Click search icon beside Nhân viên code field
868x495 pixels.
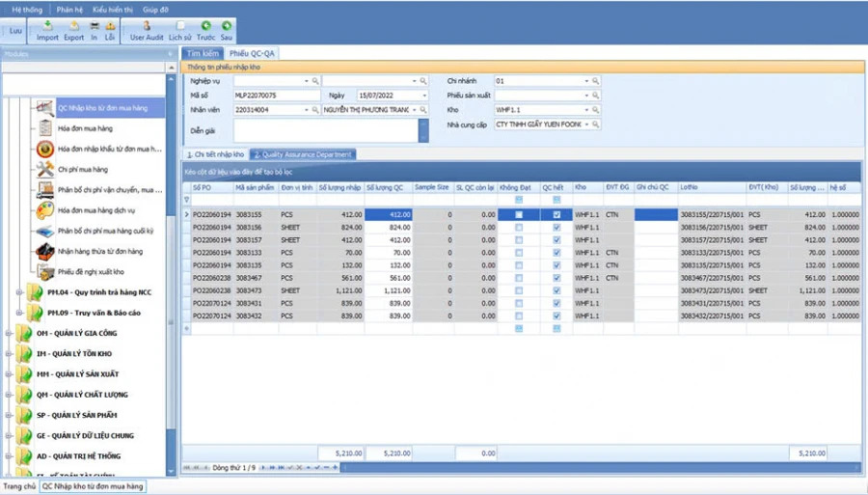click(315, 110)
